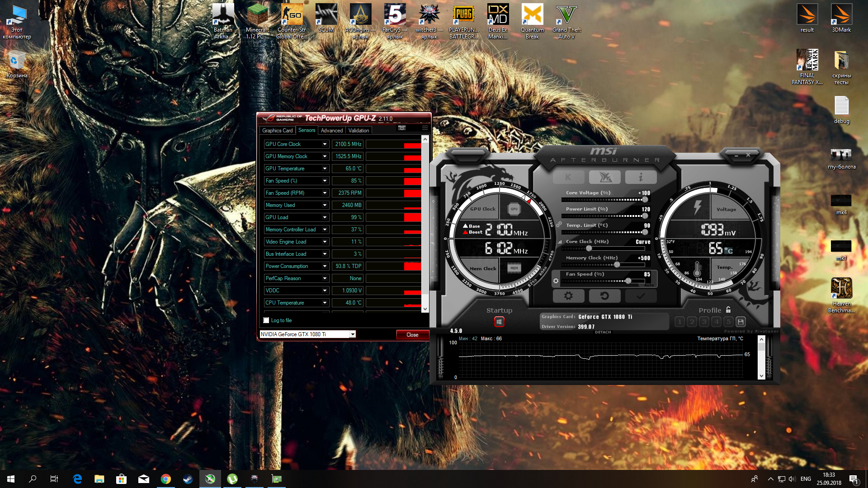The height and width of the screenshot is (488, 868).
Task: Click the reset settings arrow button
Action: click(x=604, y=296)
